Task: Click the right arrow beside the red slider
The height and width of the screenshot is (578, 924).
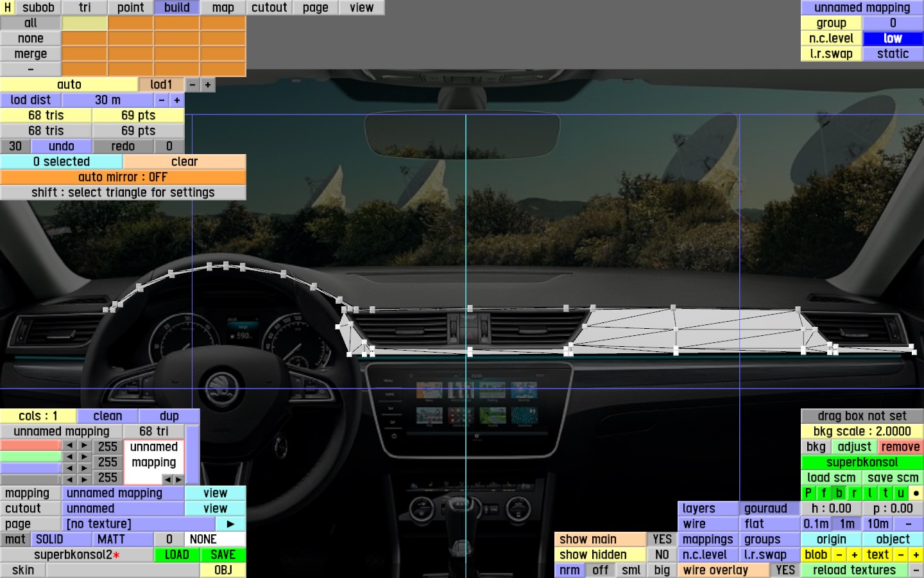Action: (85, 446)
